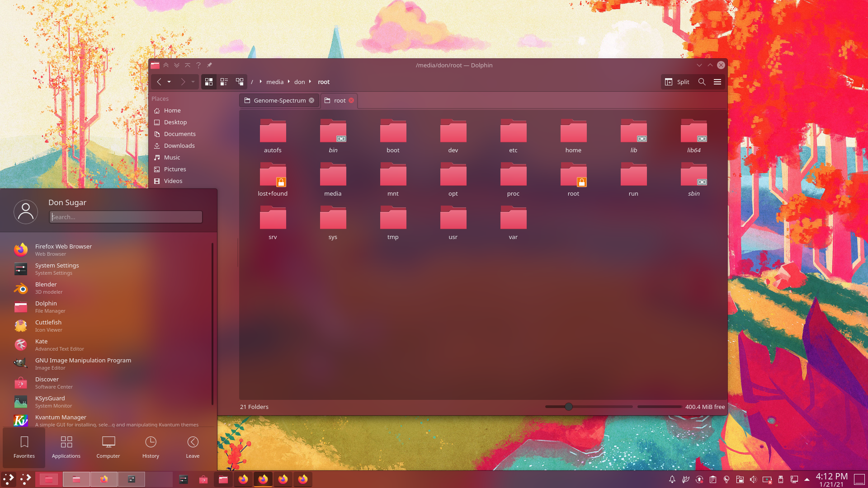This screenshot has height=488, width=868.
Task: Open notifications bell in system tray
Action: click(672, 479)
